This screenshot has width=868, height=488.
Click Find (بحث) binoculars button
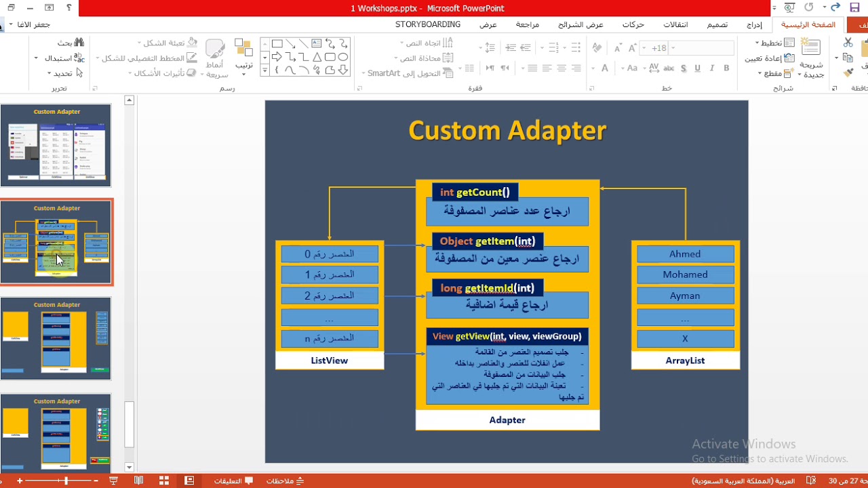[x=71, y=43]
